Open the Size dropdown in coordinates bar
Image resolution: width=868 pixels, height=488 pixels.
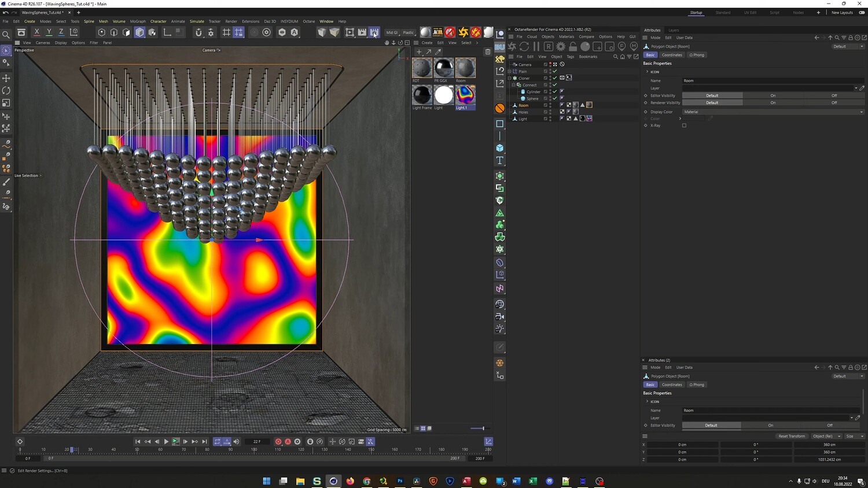854,436
